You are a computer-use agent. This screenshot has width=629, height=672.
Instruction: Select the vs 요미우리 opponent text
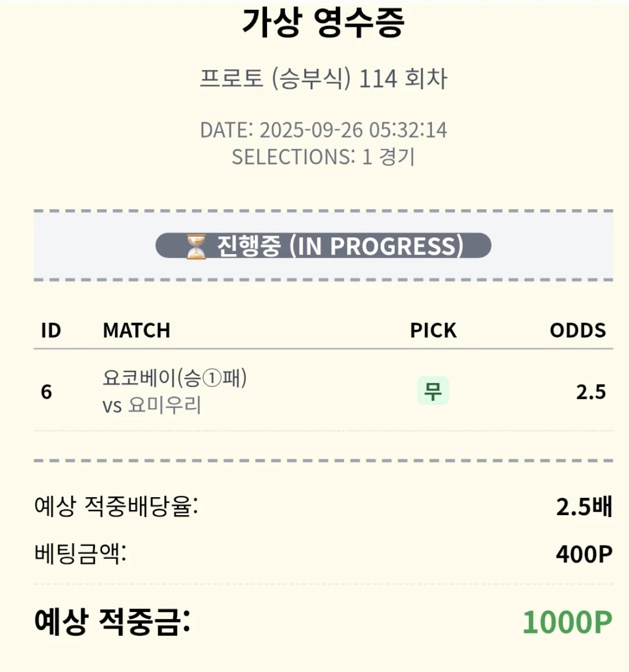click(x=152, y=405)
